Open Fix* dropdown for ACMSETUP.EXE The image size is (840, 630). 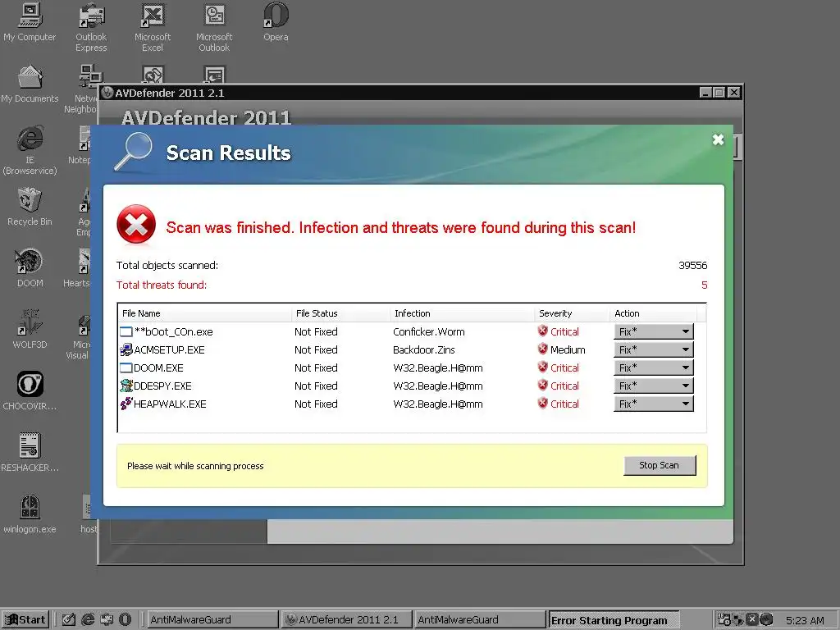pyautogui.click(x=654, y=349)
